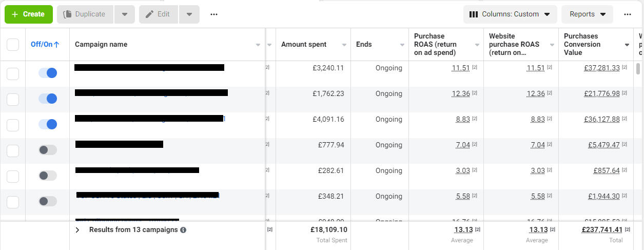Open the Reports menu
The image size is (644, 250).
click(587, 14)
